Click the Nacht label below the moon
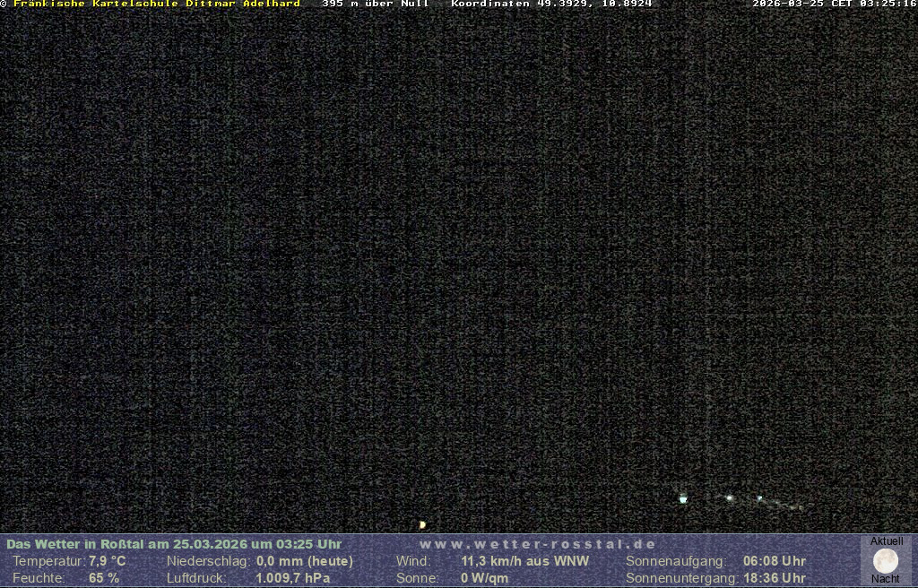Screen dimensions: 918x588 886,579
